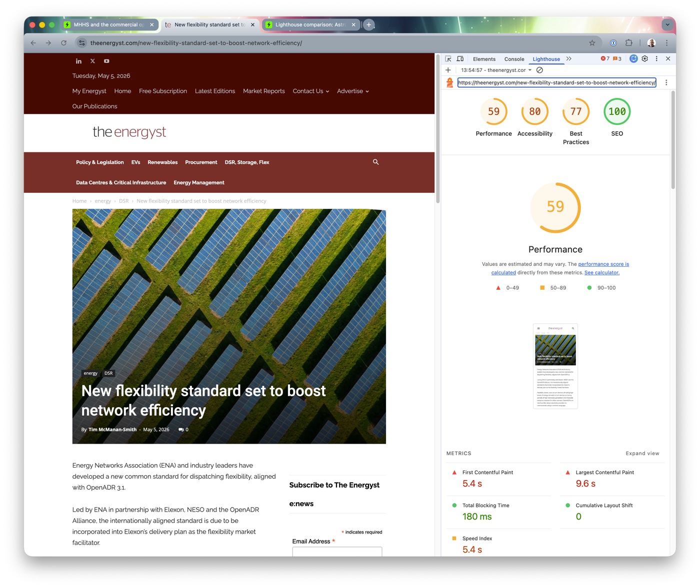The image size is (700, 588).
Task: Open Lighthouse report tools three-dot menu
Action: coord(666,82)
